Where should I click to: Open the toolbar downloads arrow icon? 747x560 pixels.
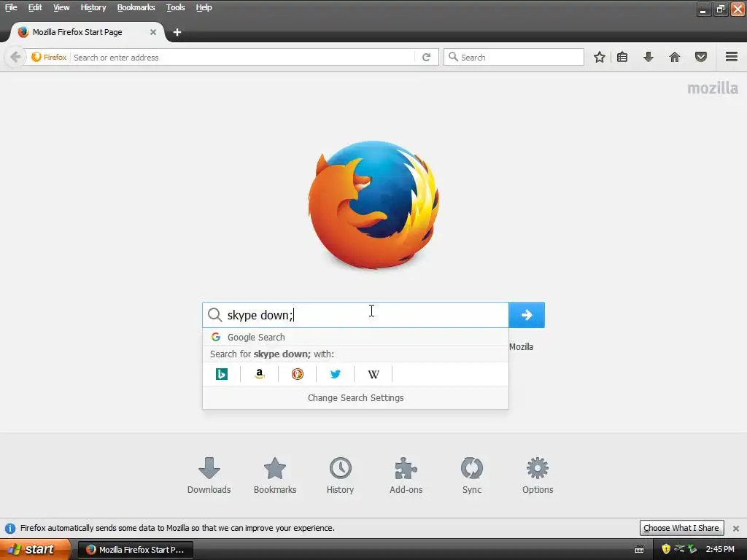pyautogui.click(x=649, y=57)
